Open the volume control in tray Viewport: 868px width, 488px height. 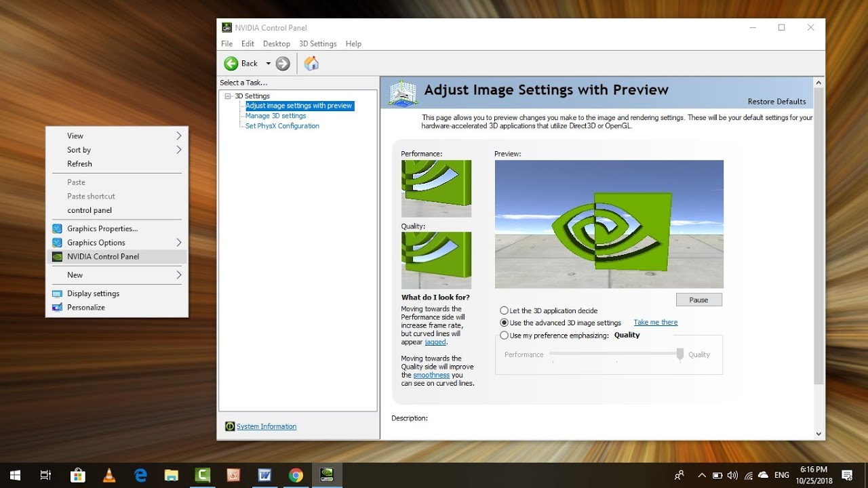point(733,475)
